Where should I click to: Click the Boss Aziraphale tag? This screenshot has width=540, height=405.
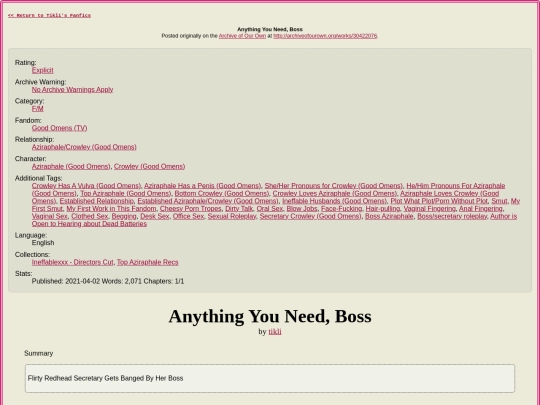389,216
